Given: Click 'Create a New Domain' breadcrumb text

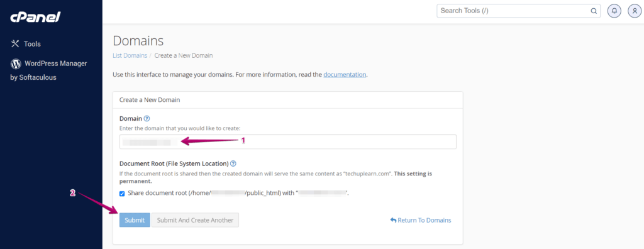Looking at the screenshot, I should pyautogui.click(x=183, y=55).
